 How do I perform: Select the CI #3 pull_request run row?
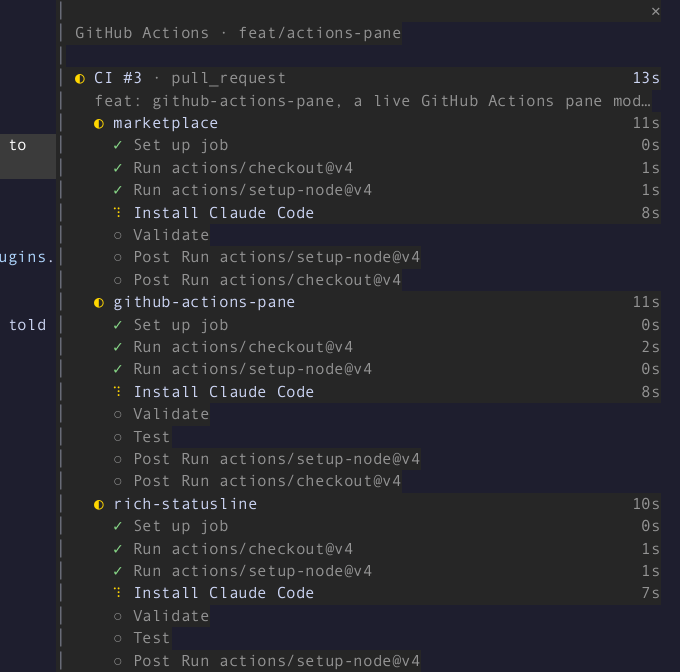coord(367,78)
